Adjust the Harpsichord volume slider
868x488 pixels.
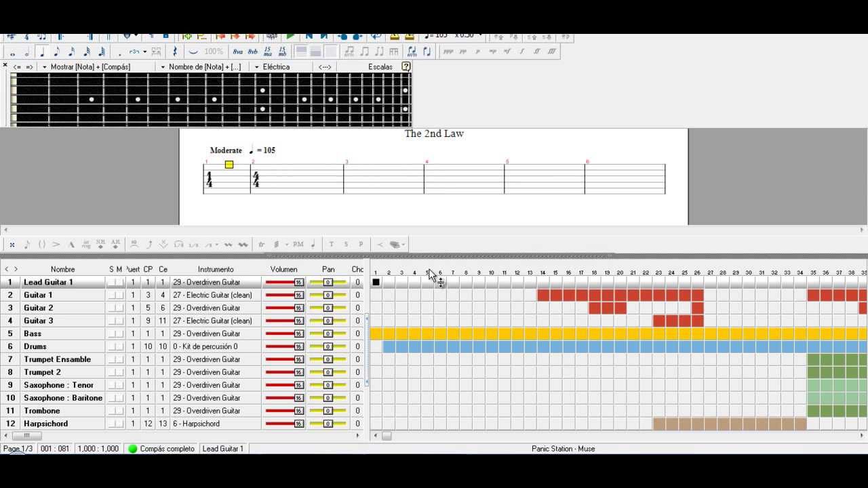[x=285, y=424]
